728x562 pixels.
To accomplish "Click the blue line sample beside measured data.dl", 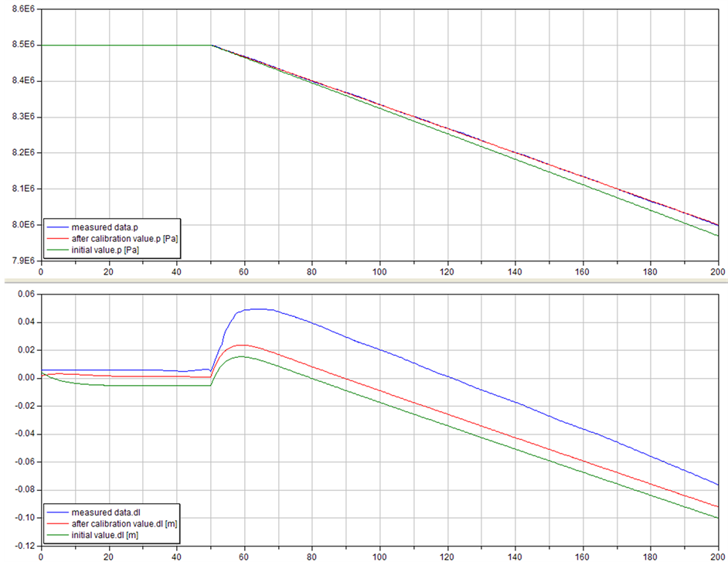I will click(x=56, y=513).
